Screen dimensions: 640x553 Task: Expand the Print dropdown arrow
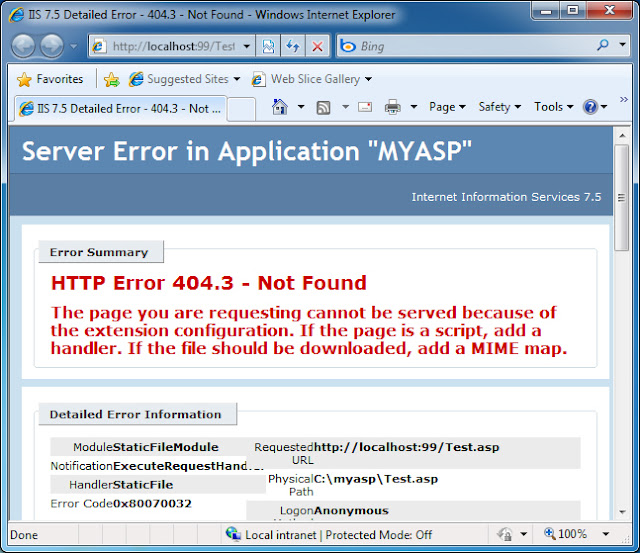414,107
